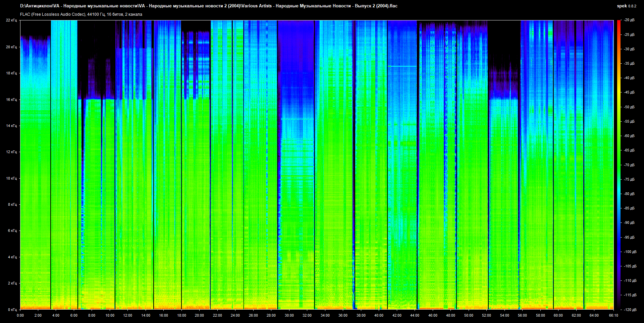Select the FLAC codec info line
This screenshot has width=644, height=323.
[x=81, y=14]
